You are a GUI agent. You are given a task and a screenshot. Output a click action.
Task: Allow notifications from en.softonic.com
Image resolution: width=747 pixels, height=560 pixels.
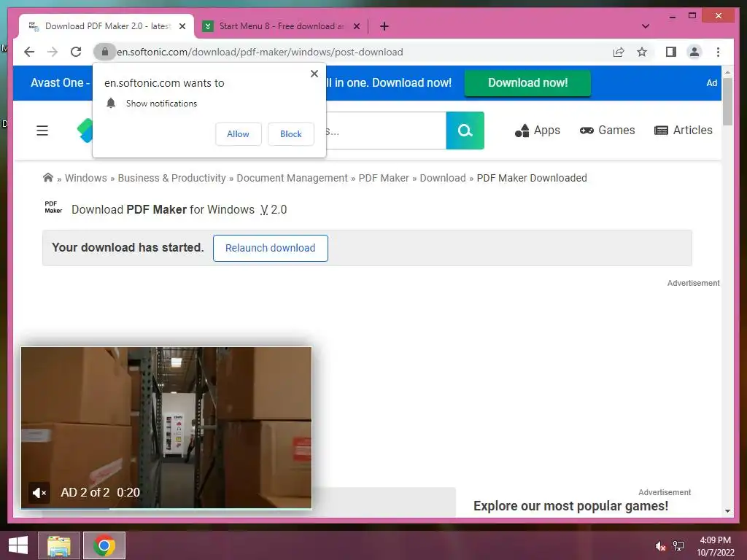point(239,134)
